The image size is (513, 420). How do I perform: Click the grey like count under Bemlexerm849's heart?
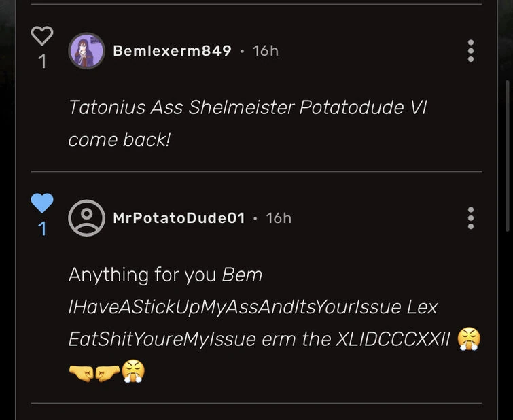coord(42,62)
